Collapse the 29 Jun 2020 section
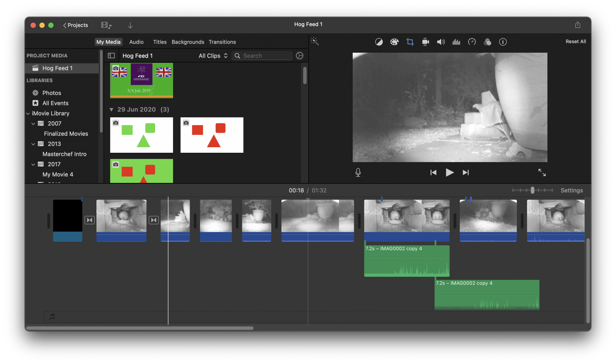Screen dimensions: 616x364 [111, 109]
